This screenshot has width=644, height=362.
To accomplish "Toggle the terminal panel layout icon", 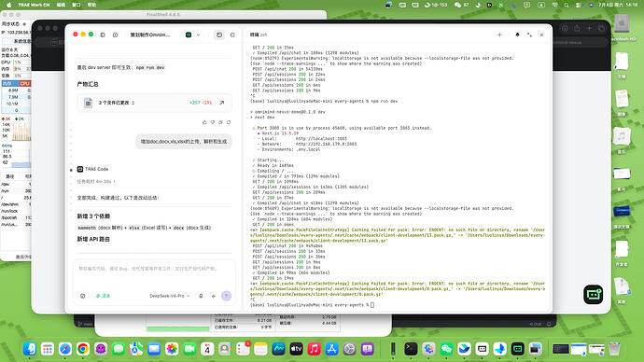I will tap(233, 35).
